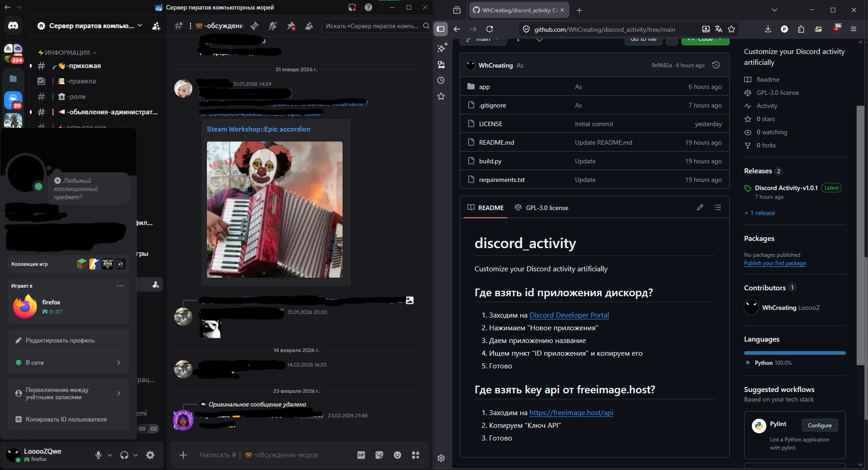Open bookmarks star in the browser sidebar
The image size is (868, 470).
(x=441, y=96)
